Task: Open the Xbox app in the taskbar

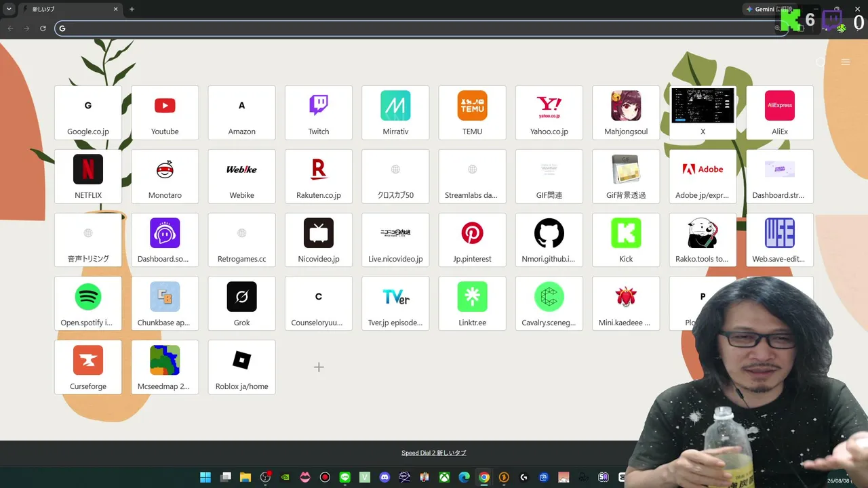Action: click(444, 477)
